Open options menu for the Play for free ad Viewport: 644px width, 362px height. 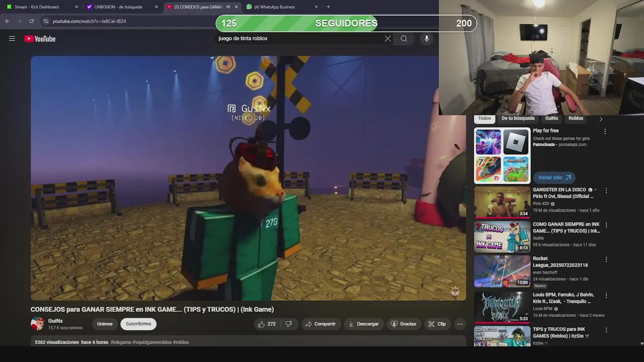point(605,132)
